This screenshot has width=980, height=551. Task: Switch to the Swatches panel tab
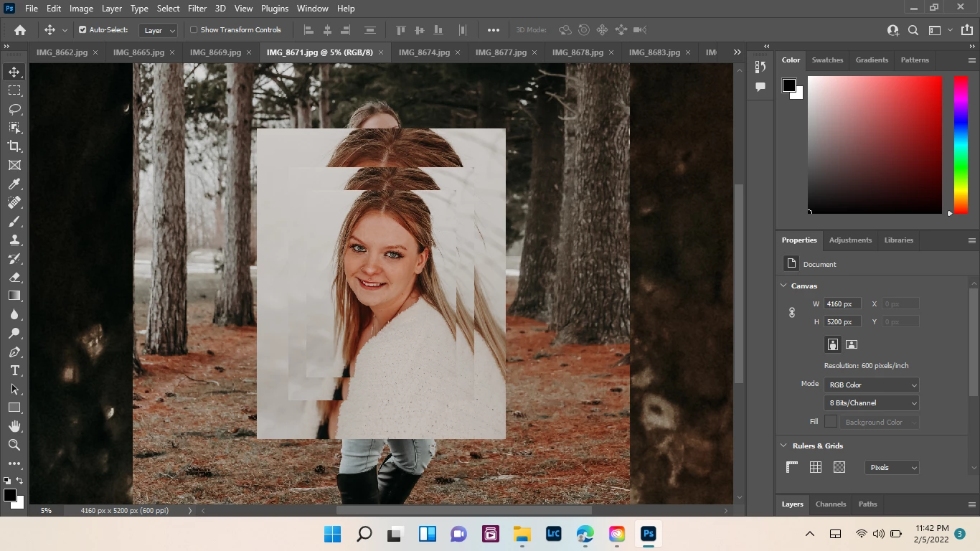coord(827,60)
